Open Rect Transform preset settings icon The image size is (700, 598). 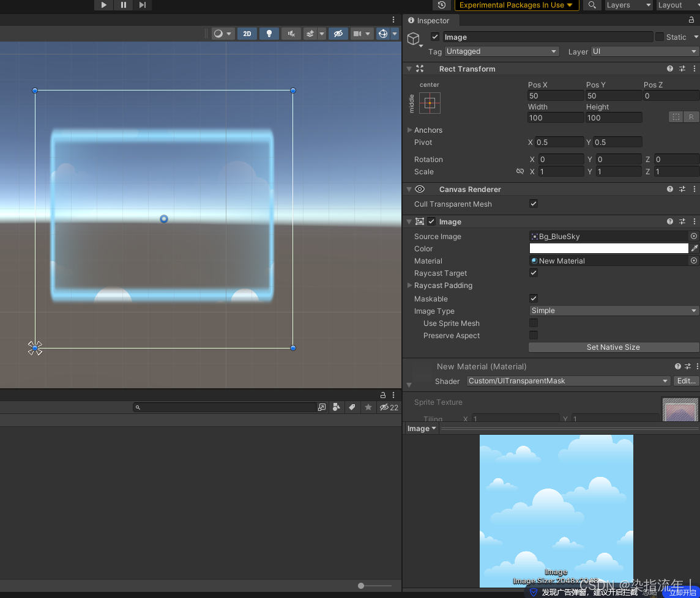pos(682,68)
